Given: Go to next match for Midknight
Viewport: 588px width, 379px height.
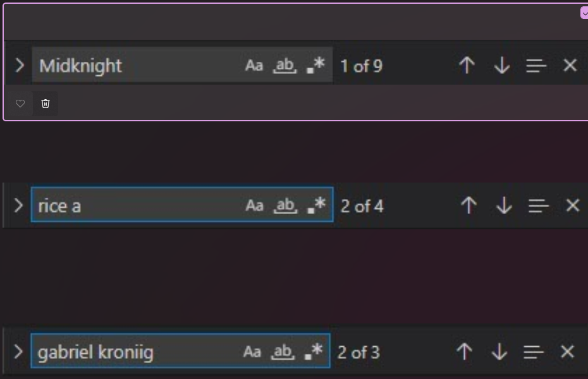Looking at the screenshot, I should pyautogui.click(x=502, y=66).
